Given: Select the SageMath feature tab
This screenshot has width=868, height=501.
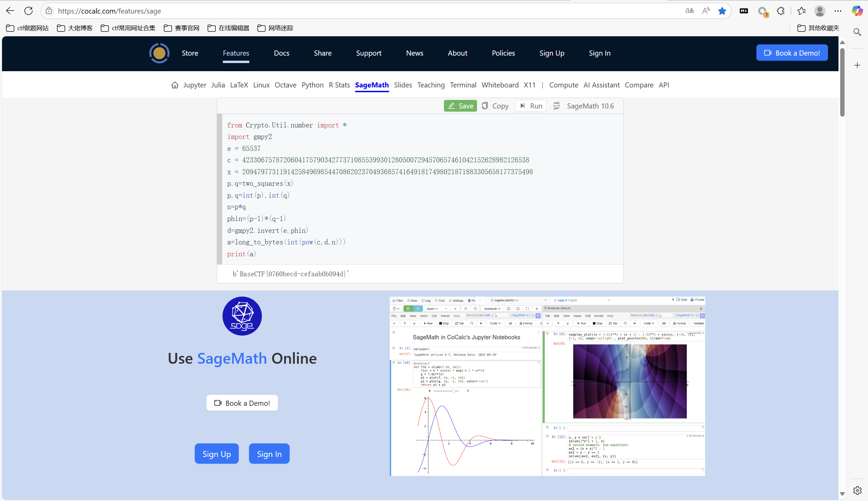Looking at the screenshot, I should 372,85.
